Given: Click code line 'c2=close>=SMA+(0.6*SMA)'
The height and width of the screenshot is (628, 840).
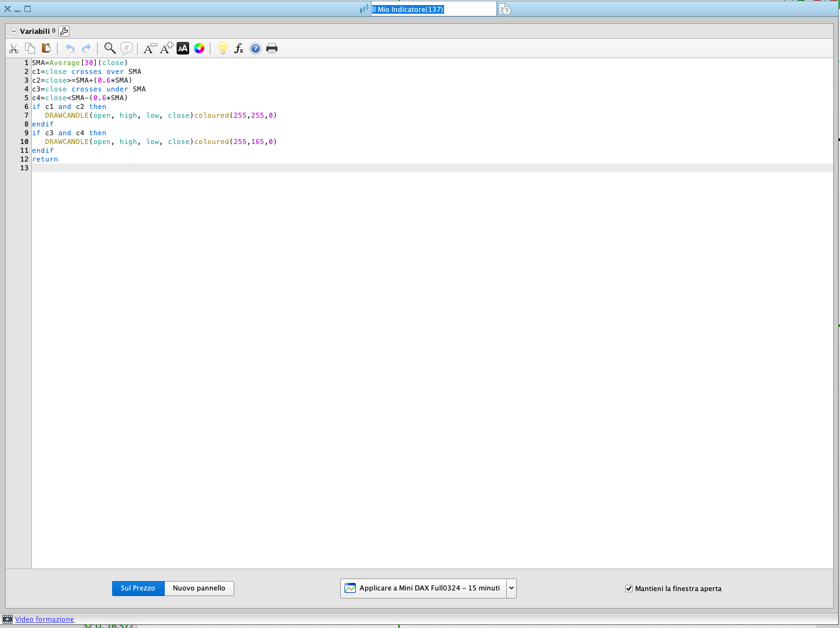Looking at the screenshot, I should (x=82, y=80).
